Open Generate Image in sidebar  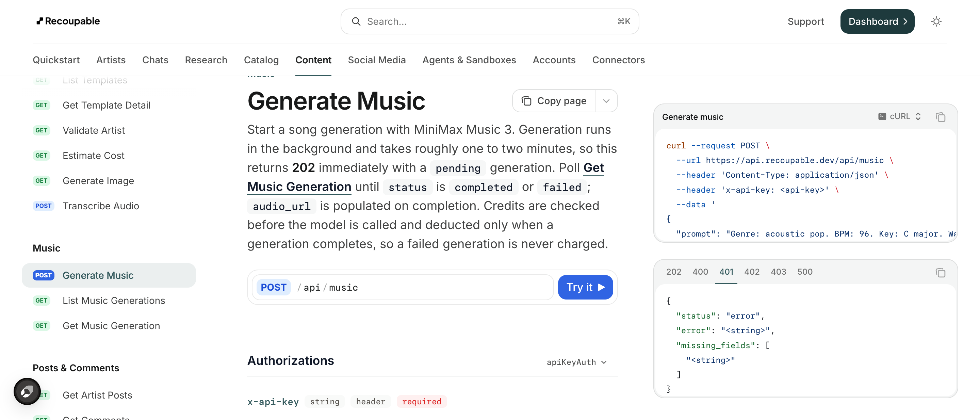[98, 181]
